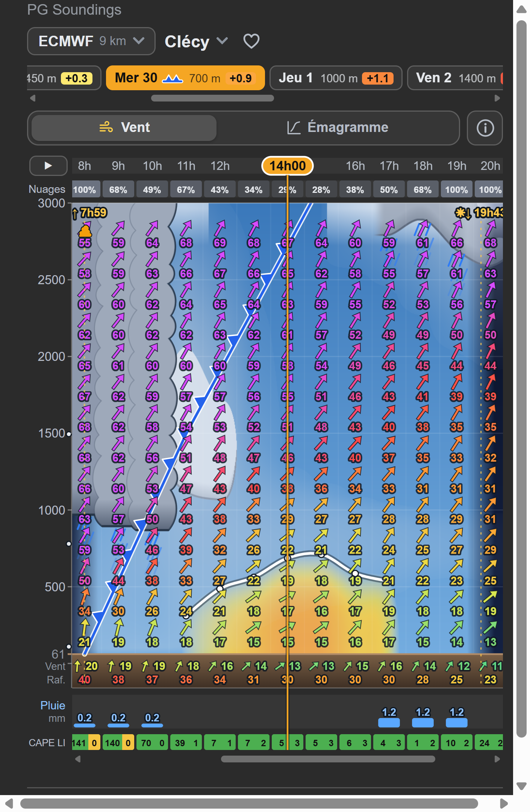Image resolution: width=530 pixels, height=812 pixels.
Task: Click the page vertical scrollbar down arrow
Action: coord(521,786)
